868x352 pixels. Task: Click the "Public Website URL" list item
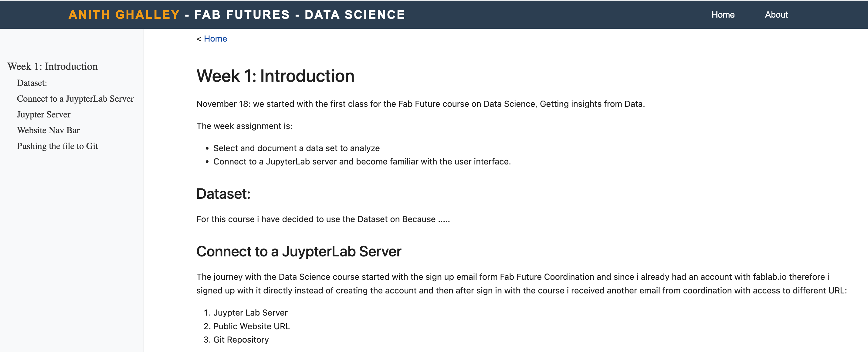[251, 326]
